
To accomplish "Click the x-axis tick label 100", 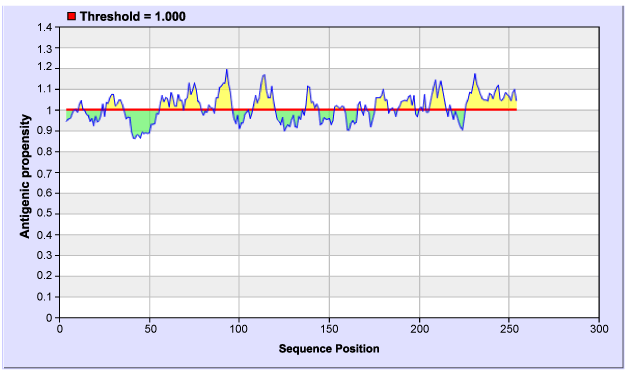I will click(239, 329).
